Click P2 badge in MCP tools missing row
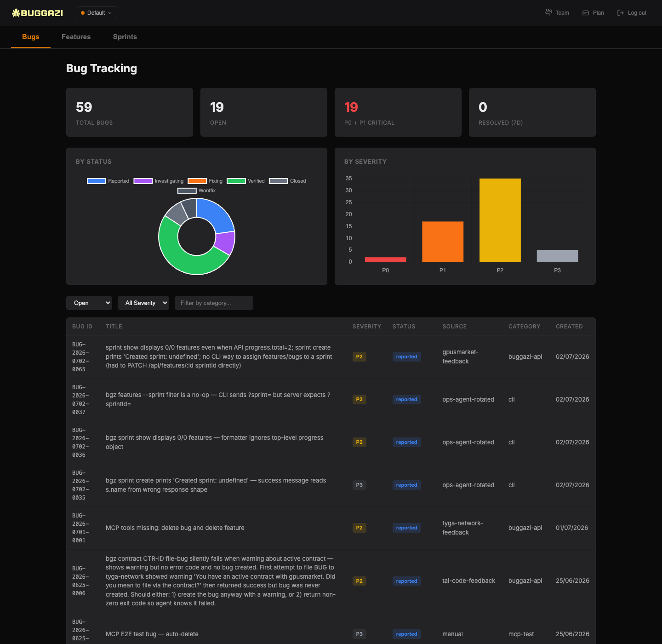Screen dimensions: 662x644 (360, 528)
